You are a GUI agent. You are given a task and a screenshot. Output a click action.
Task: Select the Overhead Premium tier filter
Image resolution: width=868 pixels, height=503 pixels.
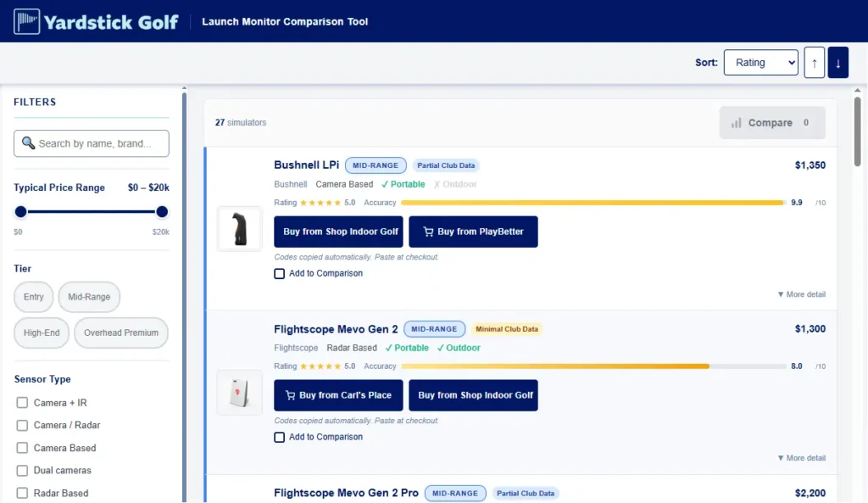121,333
